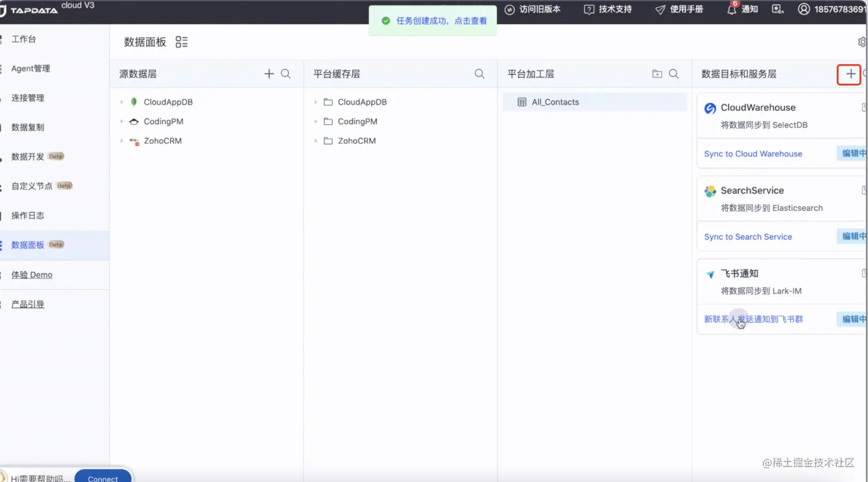Screen dimensions: 868x482
Task: Click the CloudWarehouse card title
Action: tap(758, 108)
